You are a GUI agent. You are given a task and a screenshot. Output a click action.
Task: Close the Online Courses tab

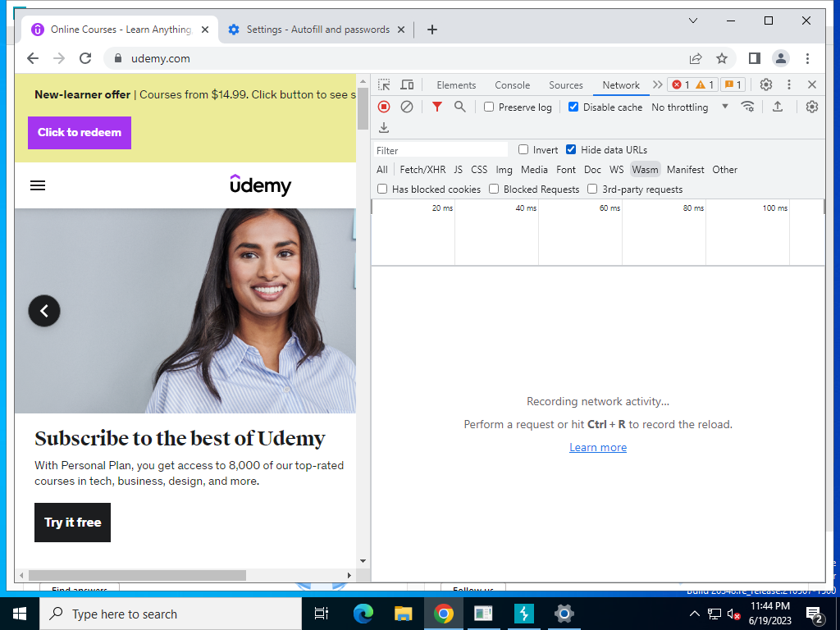tap(204, 30)
